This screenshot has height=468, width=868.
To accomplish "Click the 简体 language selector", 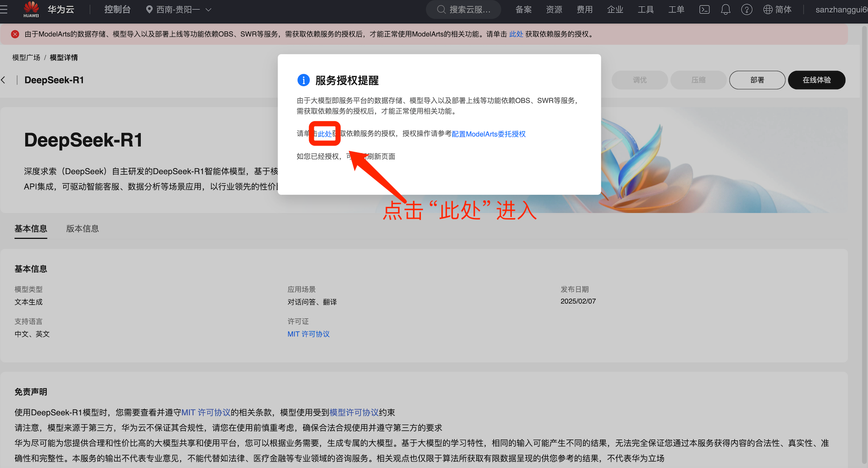I will click(783, 10).
